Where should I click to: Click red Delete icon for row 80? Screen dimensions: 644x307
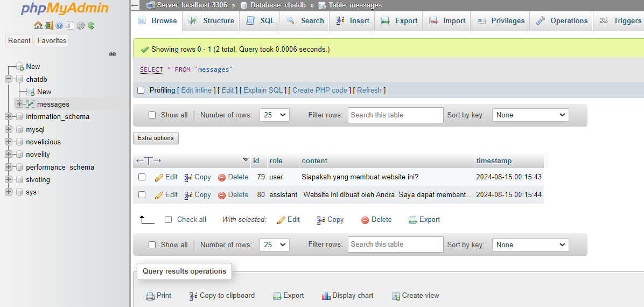[222, 195]
